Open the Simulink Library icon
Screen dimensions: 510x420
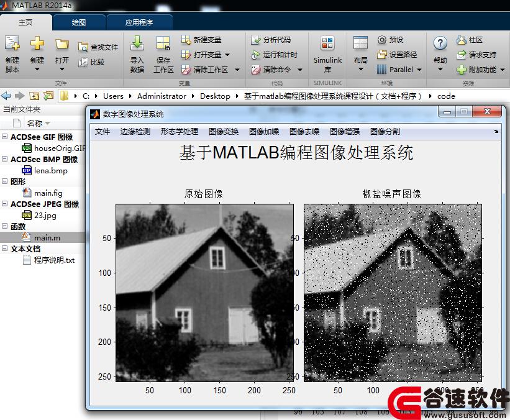(x=327, y=43)
